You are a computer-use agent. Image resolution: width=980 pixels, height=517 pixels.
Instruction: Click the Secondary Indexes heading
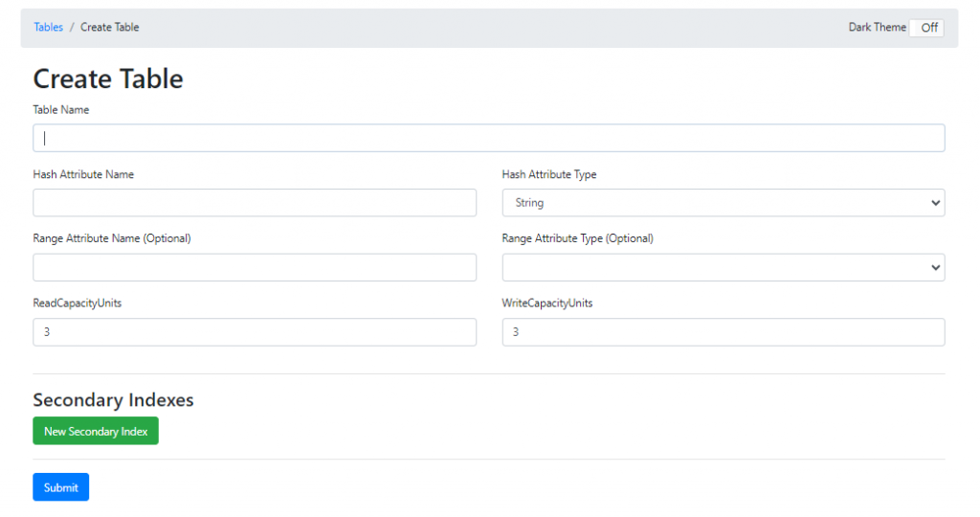pyautogui.click(x=113, y=399)
